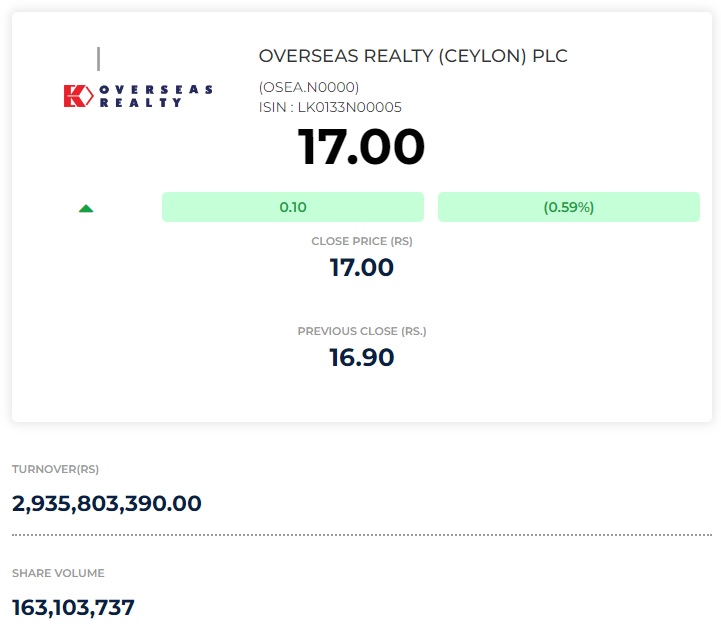Image resolution: width=721 pixels, height=634 pixels.
Task: Click the (0.59%) percentage change badge
Action: (x=569, y=207)
